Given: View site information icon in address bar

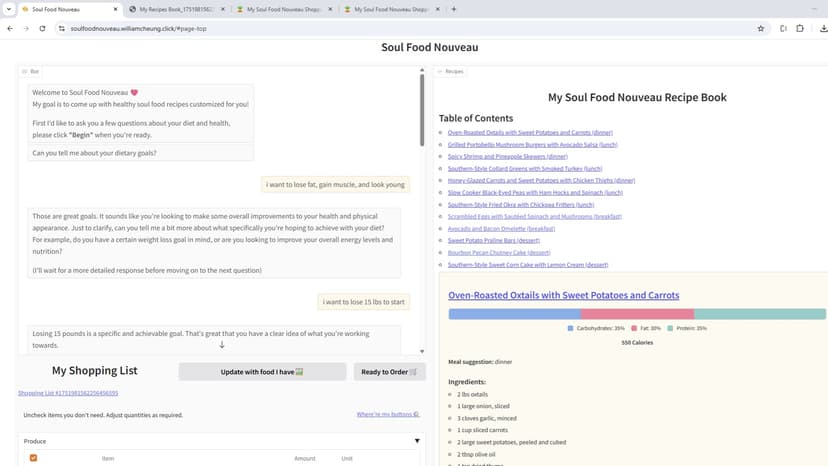Looking at the screenshot, I should [x=62, y=29].
